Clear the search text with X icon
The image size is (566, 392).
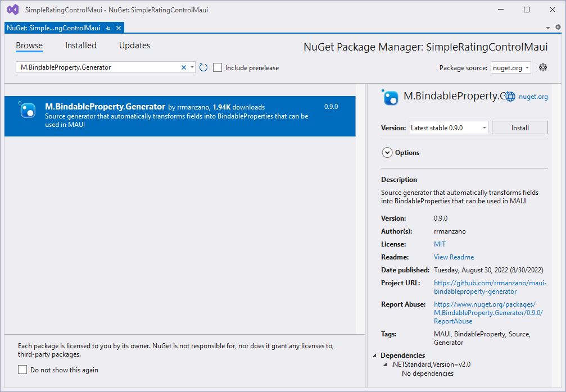183,67
